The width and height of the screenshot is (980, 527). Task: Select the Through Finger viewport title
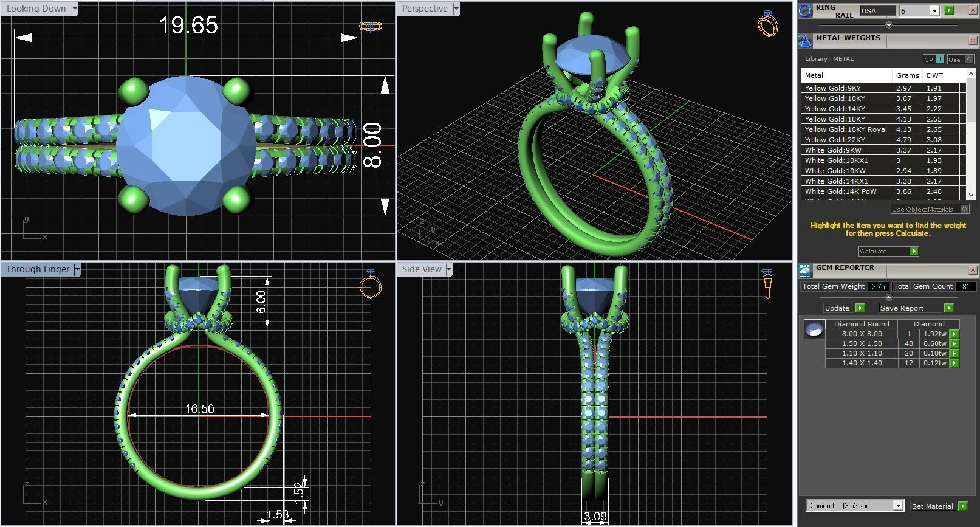coord(38,269)
